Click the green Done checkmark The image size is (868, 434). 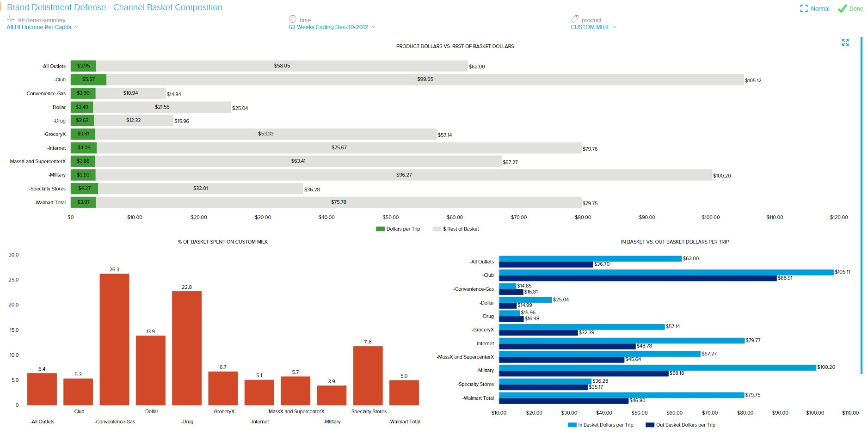point(842,9)
